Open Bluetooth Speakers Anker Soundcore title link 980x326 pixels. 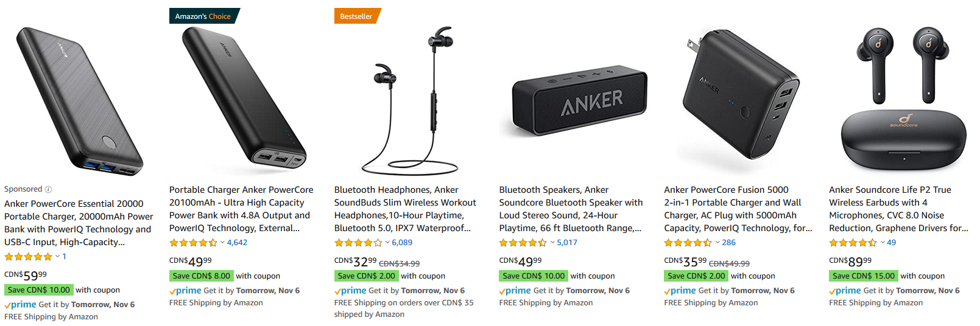tap(571, 209)
